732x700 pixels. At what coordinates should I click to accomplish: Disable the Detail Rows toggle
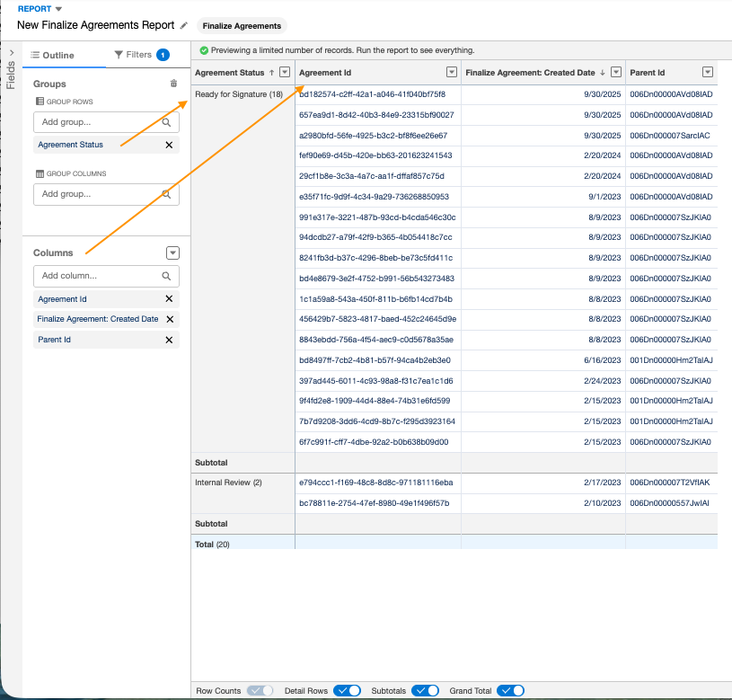[347, 691]
